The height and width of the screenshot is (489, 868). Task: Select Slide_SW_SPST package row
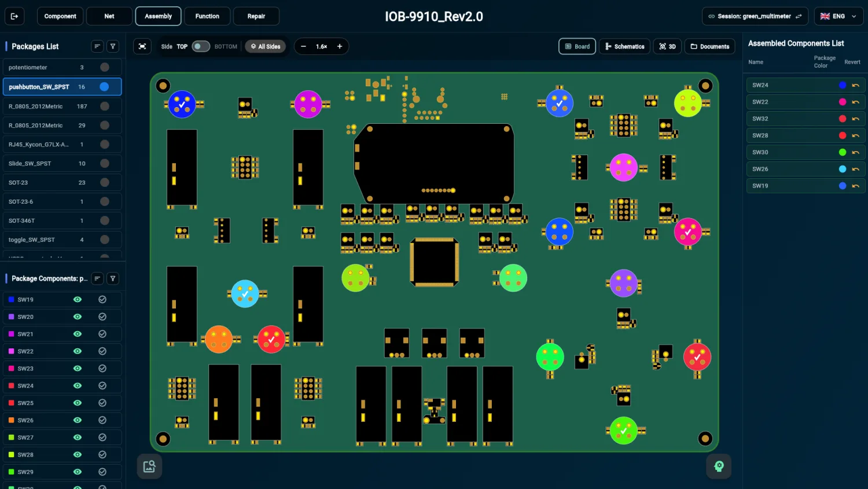62,163
